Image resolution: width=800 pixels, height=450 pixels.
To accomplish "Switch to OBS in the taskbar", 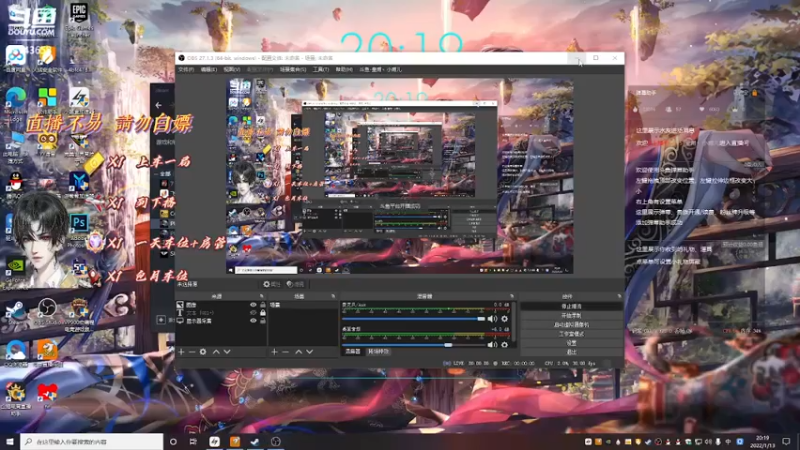I will [276, 441].
